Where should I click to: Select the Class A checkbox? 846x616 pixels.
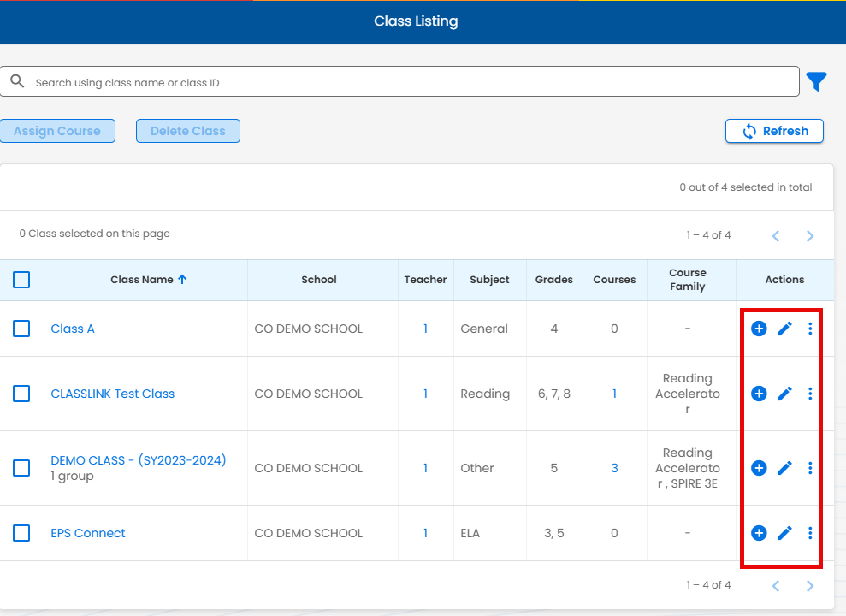pyautogui.click(x=21, y=329)
